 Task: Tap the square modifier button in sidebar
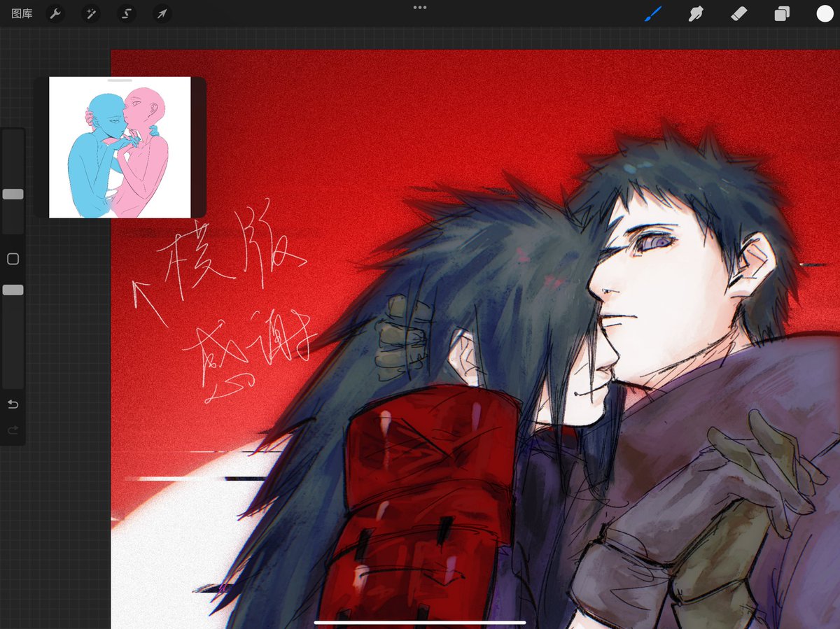(x=13, y=259)
